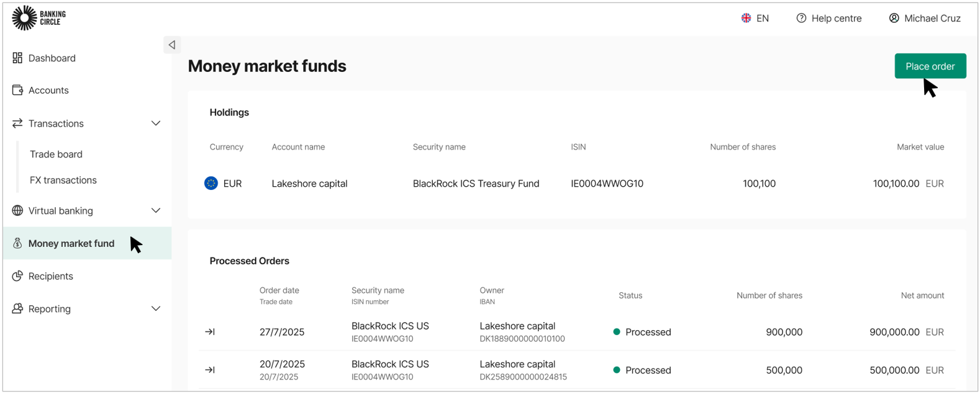Select Money market fund in sidebar
Screen dimensions: 980x394
pyautogui.click(x=87, y=243)
